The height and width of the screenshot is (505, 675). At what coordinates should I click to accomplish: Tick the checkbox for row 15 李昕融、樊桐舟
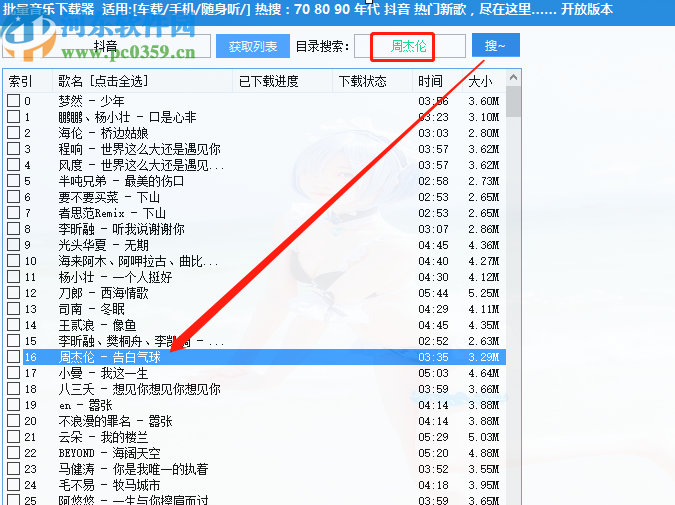(x=13, y=341)
